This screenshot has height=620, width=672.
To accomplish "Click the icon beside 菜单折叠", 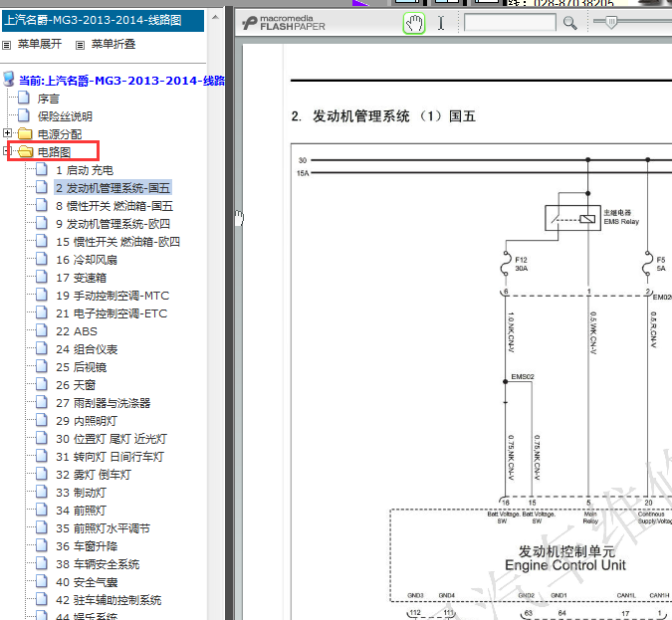I will tap(81, 45).
